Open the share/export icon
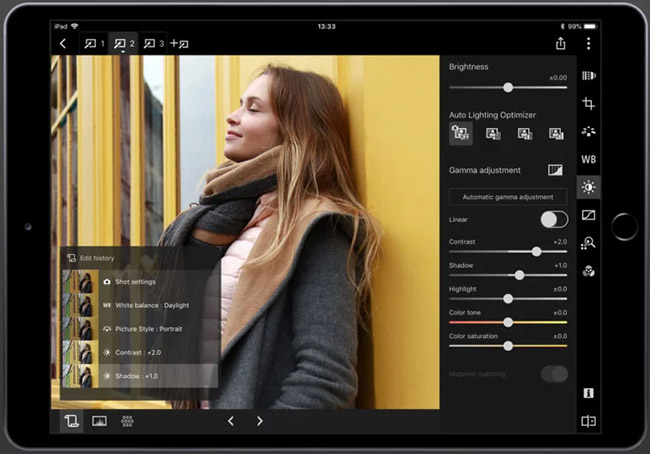Viewport: 650px width, 454px height. tap(560, 43)
